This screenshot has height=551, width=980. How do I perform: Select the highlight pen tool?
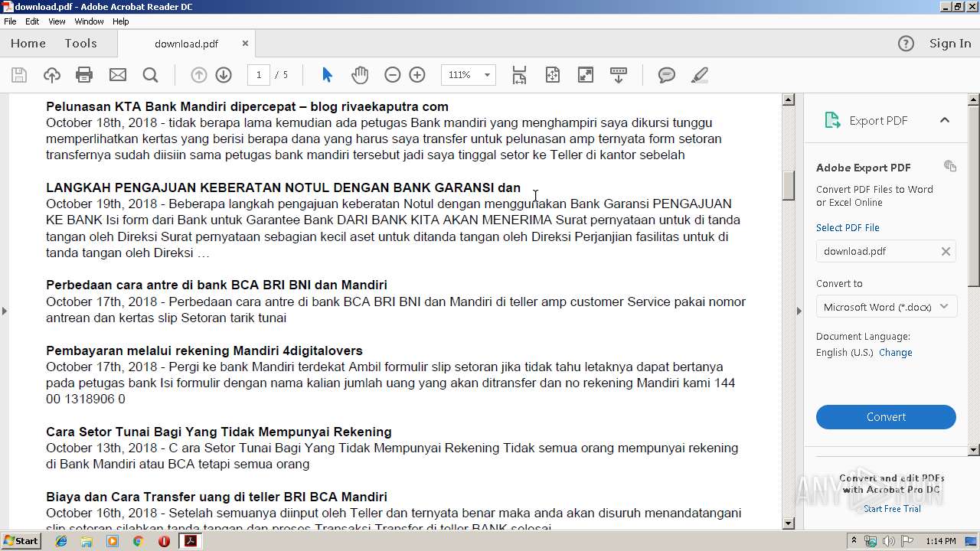pyautogui.click(x=699, y=75)
